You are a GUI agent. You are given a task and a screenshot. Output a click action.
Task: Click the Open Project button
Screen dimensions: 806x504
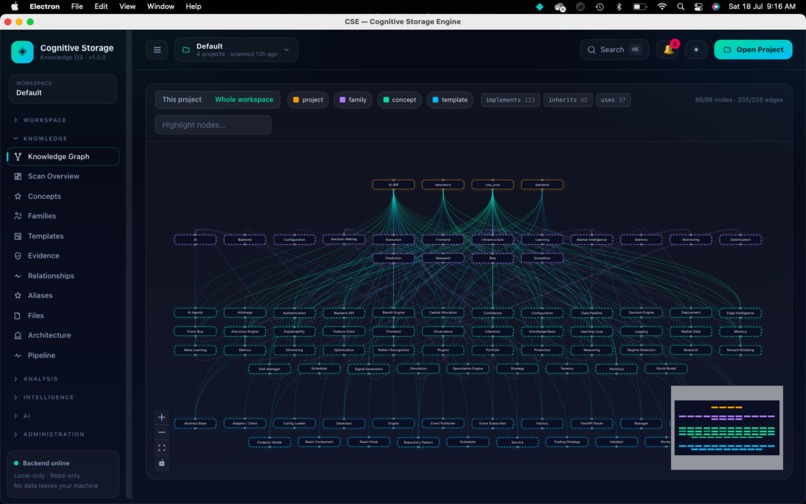coord(753,50)
